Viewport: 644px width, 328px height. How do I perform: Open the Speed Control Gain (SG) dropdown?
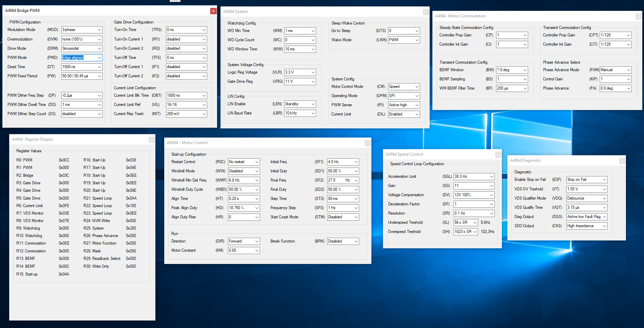click(x=474, y=186)
